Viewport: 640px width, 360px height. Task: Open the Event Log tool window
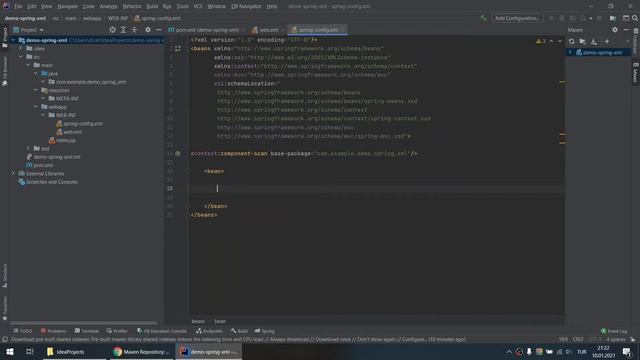[x=614, y=331]
